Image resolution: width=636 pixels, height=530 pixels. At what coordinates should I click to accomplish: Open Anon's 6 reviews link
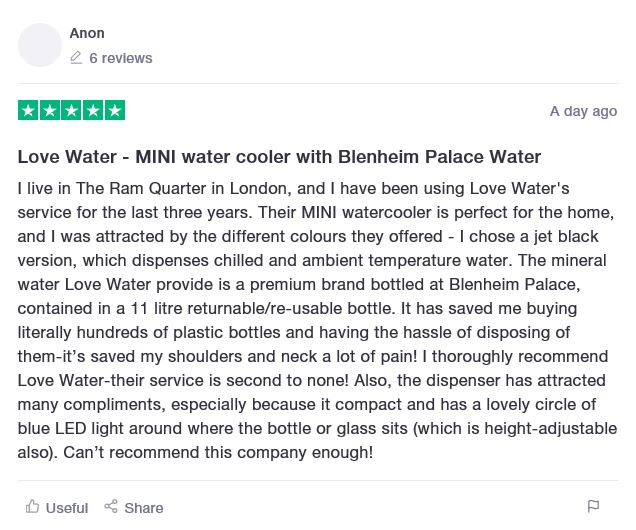120,58
